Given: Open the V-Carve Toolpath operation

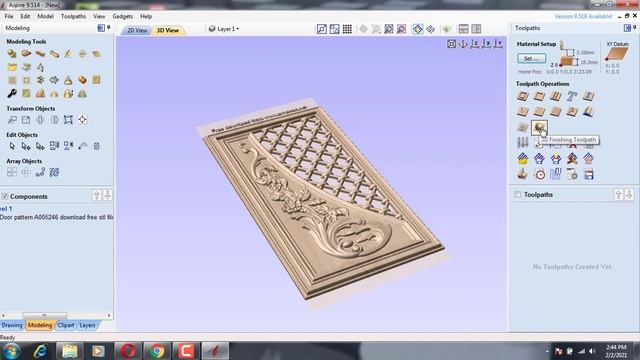Looking at the screenshot, I should [x=522, y=111].
